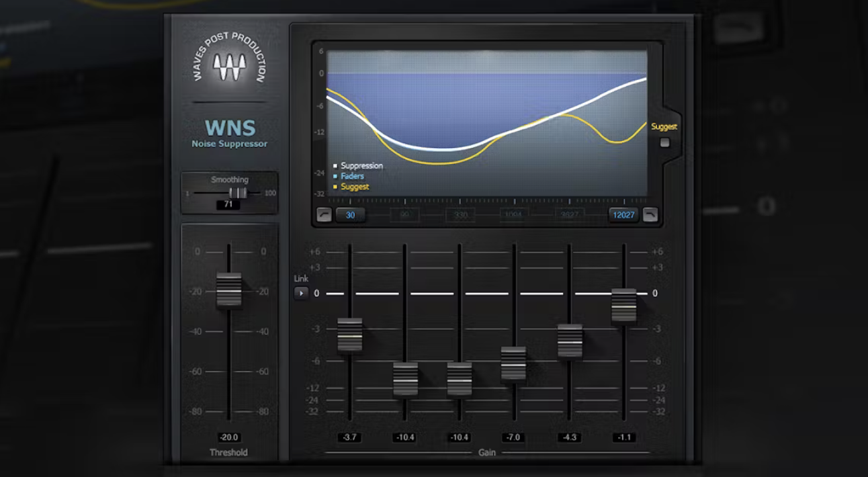Click the dimmed 3627 frequency box
This screenshot has width=868, height=477.
[x=570, y=215]
